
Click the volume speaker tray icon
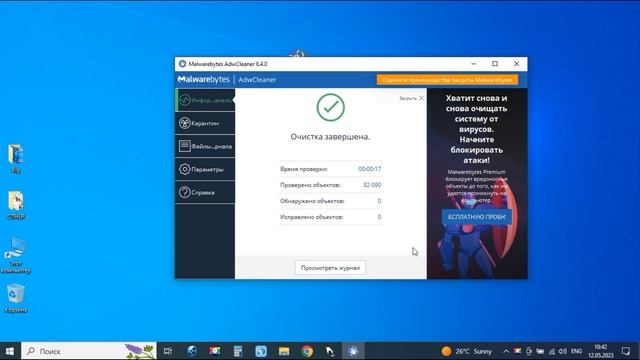tap(563, 351)
